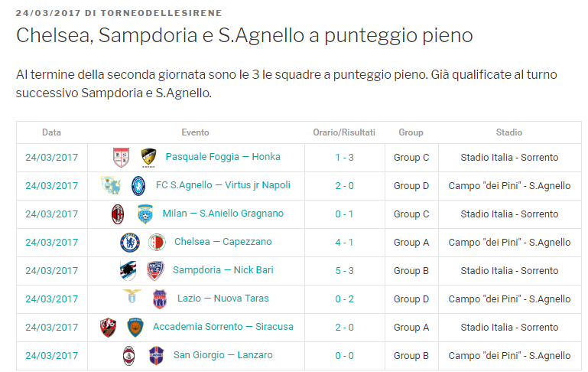Screen dimensions: 588x372
Task: Click the Stadio column header
Action: (509, 132)
